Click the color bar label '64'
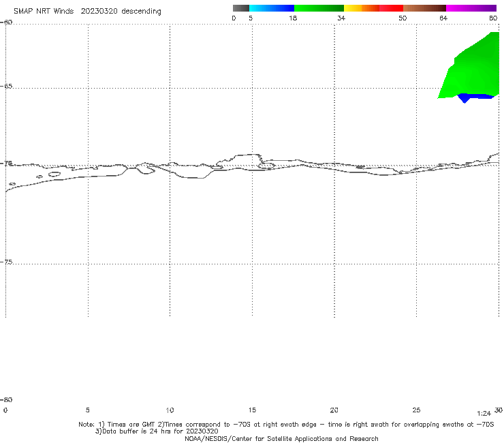504x443 pixels. 443,18
